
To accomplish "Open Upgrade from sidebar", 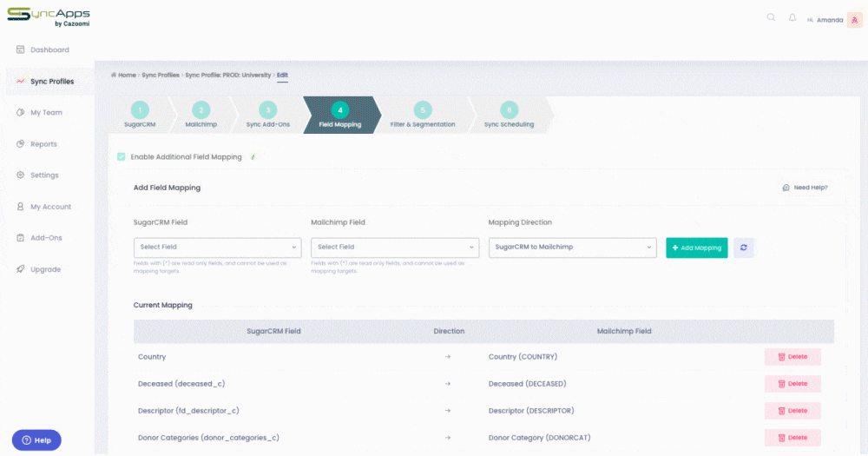I will point(45,269).
